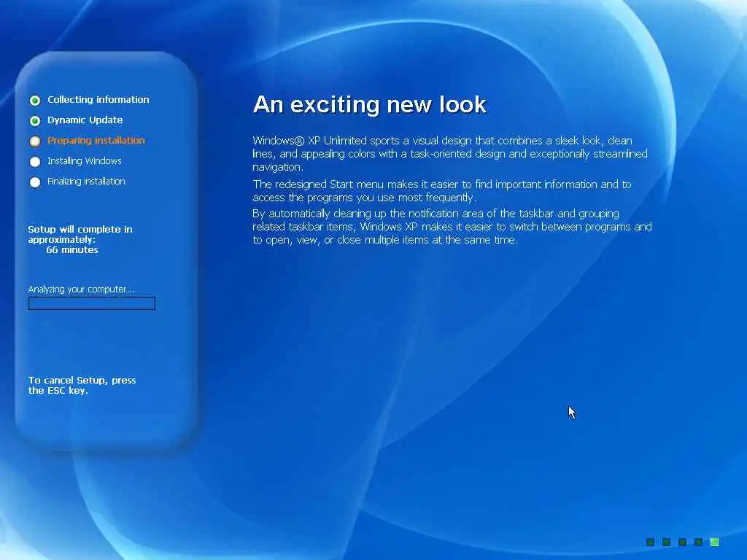Click the paragraph starting 'Windows® XP Unlimited sports'
This screenshot has height=560, width=747.
(x=450, y=154)
